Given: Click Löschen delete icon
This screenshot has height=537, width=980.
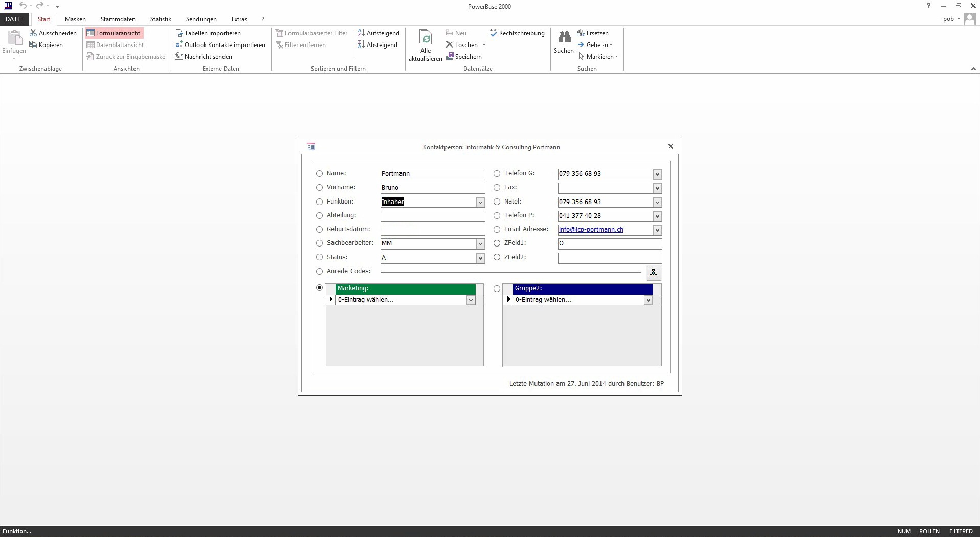Looking at the screenshot, I should (x=450, y=45).
